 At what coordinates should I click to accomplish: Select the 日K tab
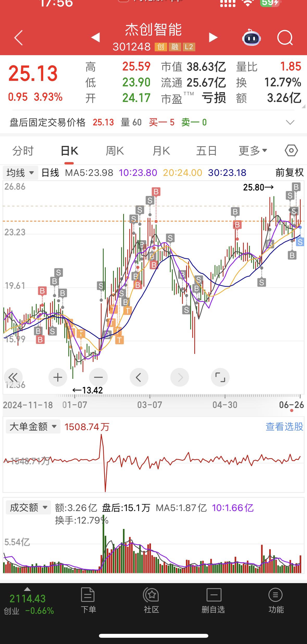point(69,151)
